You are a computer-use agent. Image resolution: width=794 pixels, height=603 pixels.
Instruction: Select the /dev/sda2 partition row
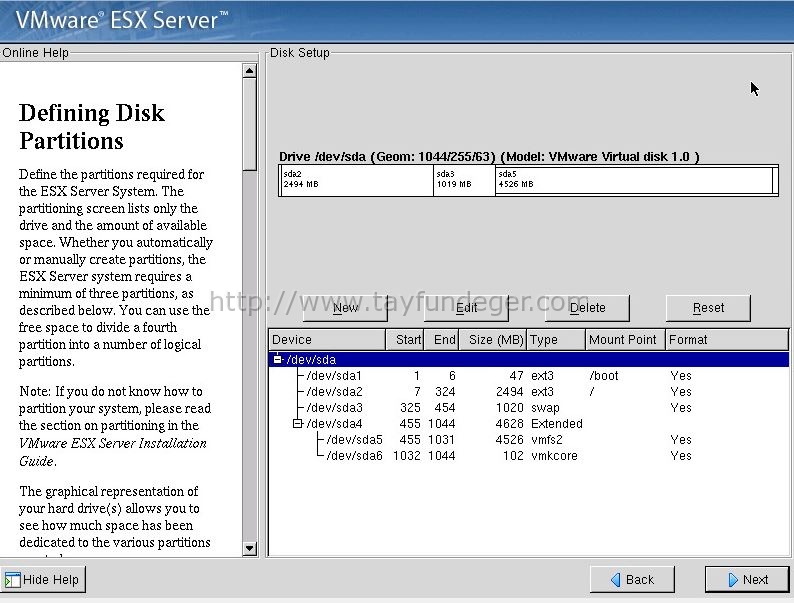pos(528,392)
